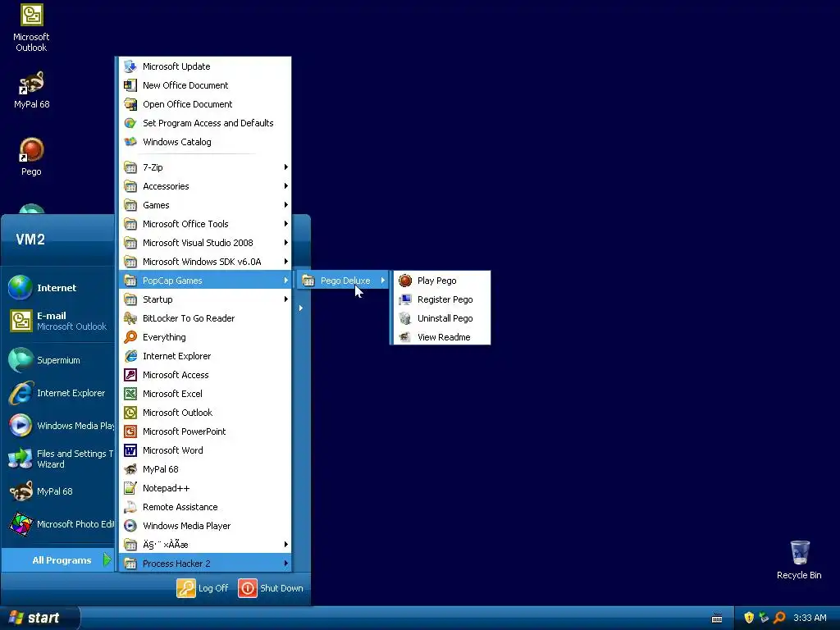Image resolution: width=840 pixels, height=630 pixels.
Task: Click the View Readme icon
Action: coord(405,337)
